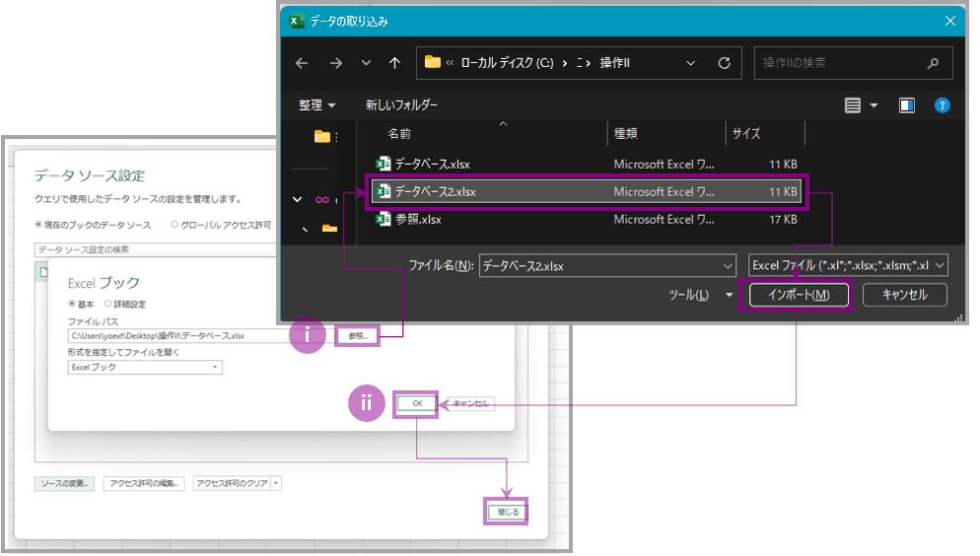Click 新しいフォルダー in the toolbar

401,105
